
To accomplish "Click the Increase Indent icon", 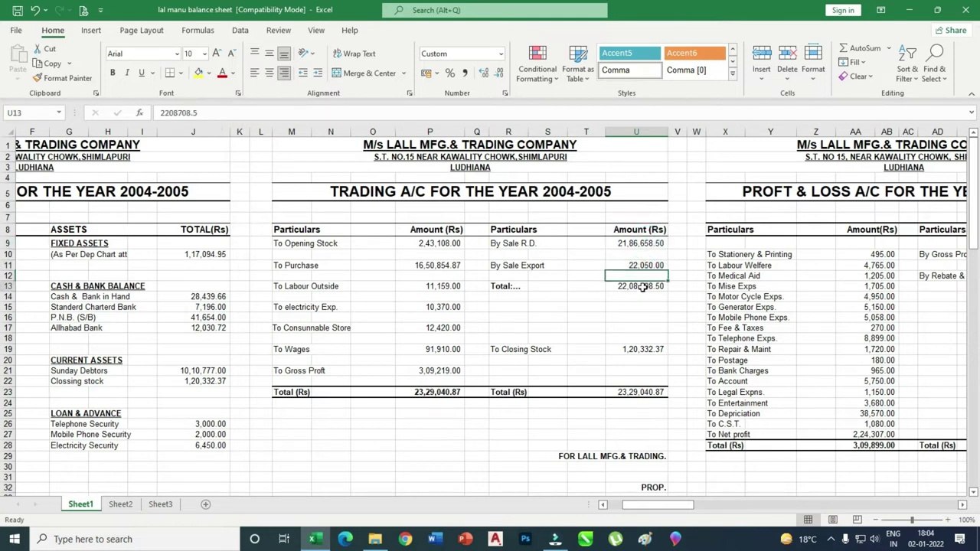I will (317, 73).
